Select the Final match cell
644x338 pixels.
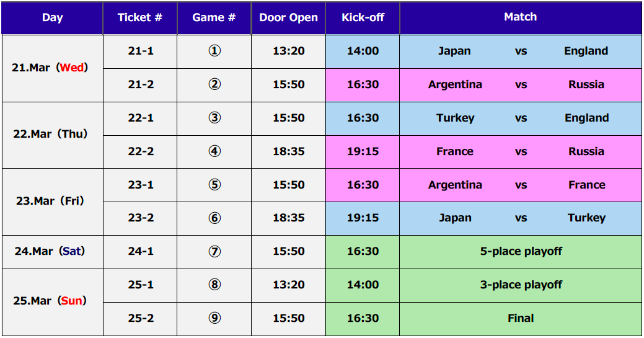tap(521, 319)
